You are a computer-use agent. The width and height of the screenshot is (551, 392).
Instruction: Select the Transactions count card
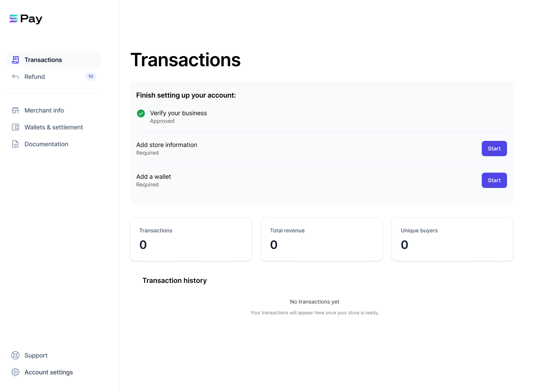pyautogui.click(x=191, y=239)
